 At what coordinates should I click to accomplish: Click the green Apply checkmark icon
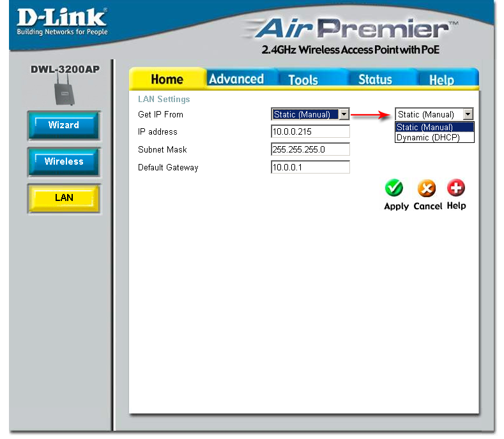(393, 188)
